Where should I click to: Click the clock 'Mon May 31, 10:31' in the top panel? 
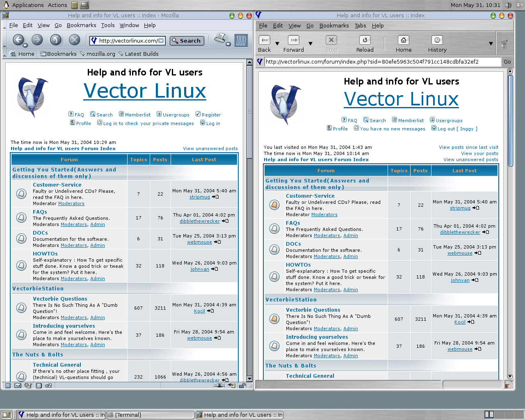475,5
